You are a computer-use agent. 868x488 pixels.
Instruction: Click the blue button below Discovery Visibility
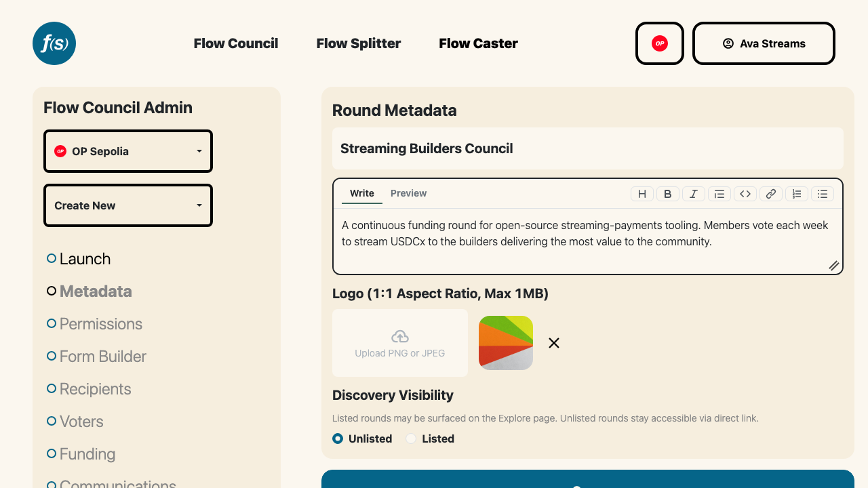coord(588,479)
